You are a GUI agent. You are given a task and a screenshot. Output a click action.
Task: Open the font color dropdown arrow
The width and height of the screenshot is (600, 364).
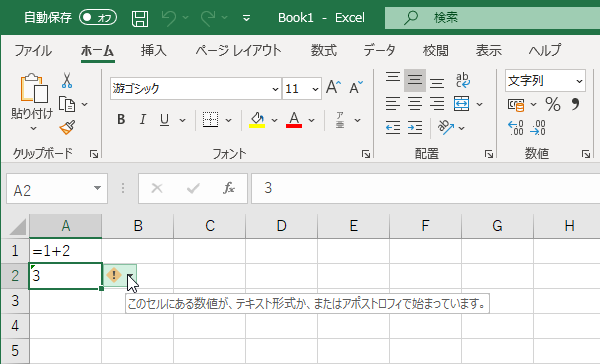(311, 121)
